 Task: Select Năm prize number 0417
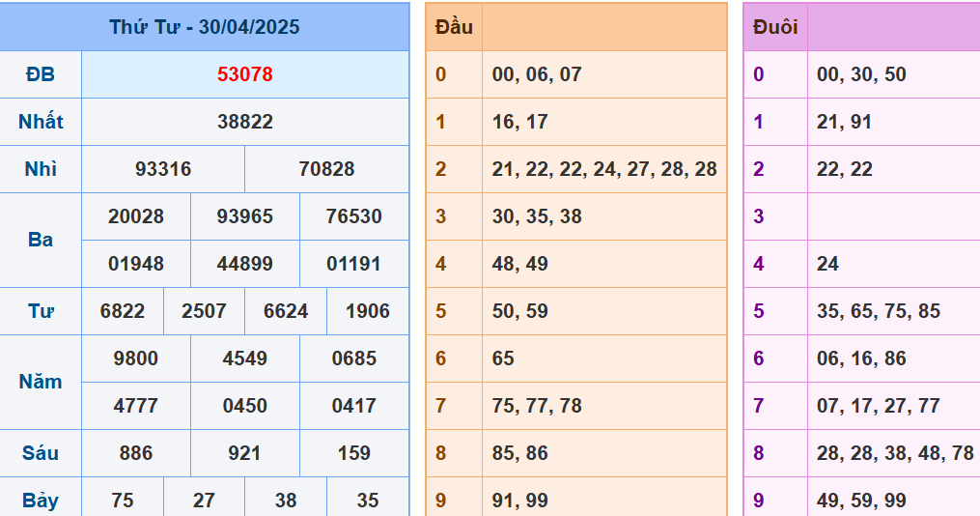[x=353, y=405]
